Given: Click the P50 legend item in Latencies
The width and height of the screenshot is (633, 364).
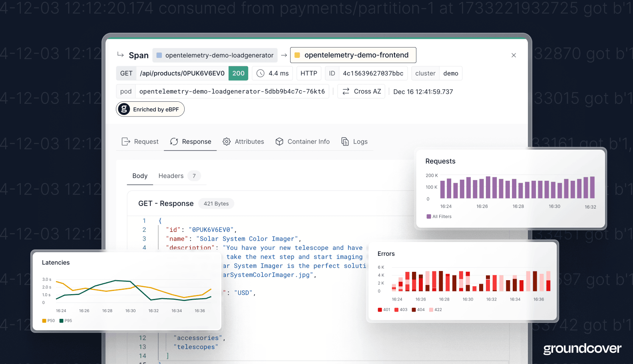Looking at the screenshot, I should point(48,321).
